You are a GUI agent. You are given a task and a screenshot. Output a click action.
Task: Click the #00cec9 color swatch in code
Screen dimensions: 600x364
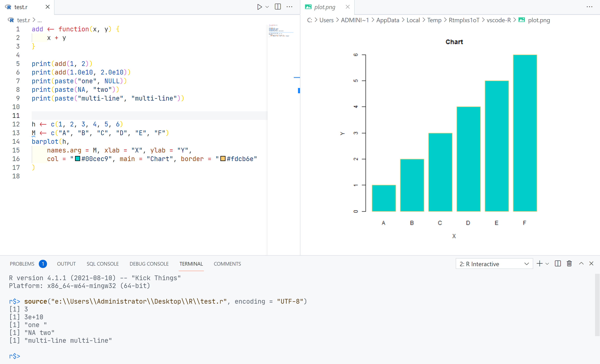point(77,159)
